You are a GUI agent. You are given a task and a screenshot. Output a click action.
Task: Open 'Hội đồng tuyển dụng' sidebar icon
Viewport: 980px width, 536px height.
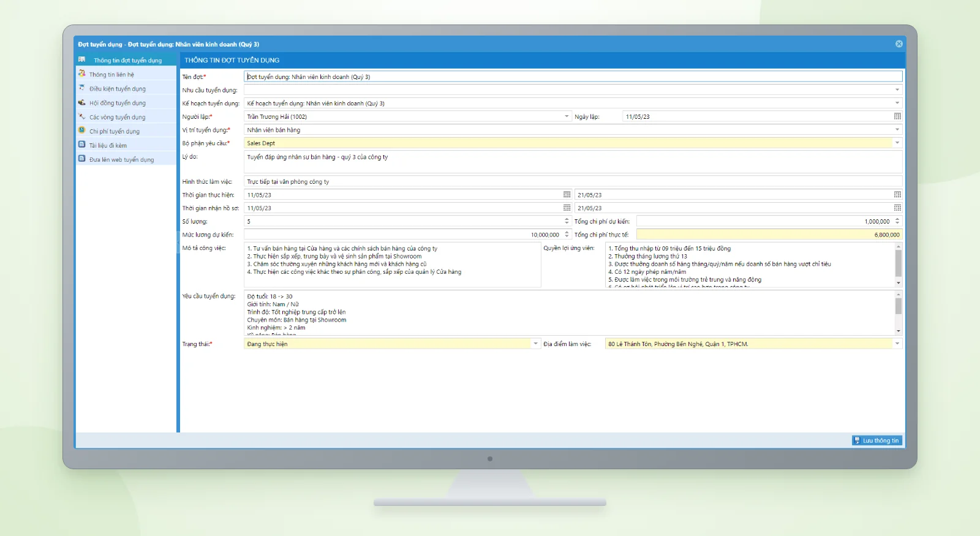click(x=81, y=102)
